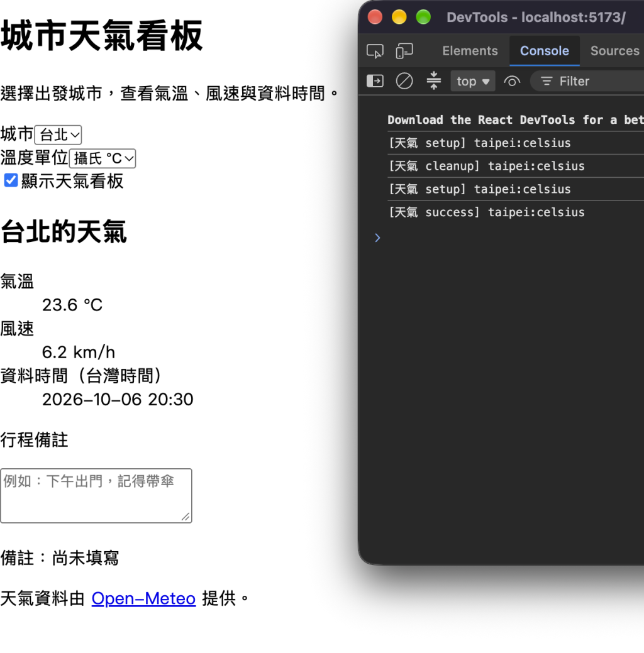Open the top JavaScript context dropdown
Viewport: 644px width, 653px height.
pos(473,81)
